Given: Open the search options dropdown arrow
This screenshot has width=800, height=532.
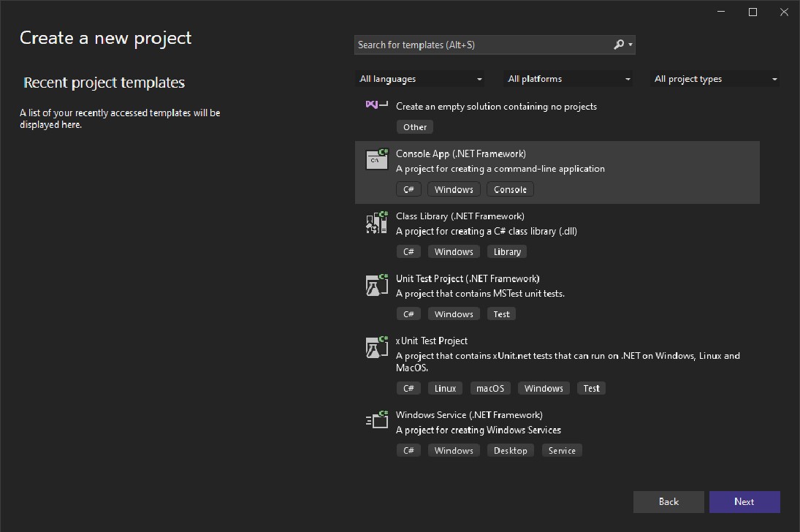Looking at the screenshot, I should pyautogui.click(x=628, y=45).
